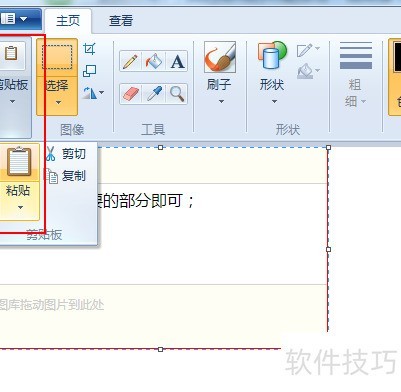The width and height of the screenshot is (401, 392).
Task: Expand the 选择 selection dropdown
Action: pos(58,102)
